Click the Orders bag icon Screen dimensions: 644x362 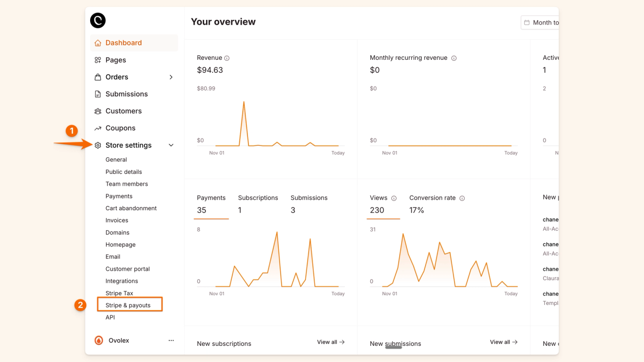(98, 77)
